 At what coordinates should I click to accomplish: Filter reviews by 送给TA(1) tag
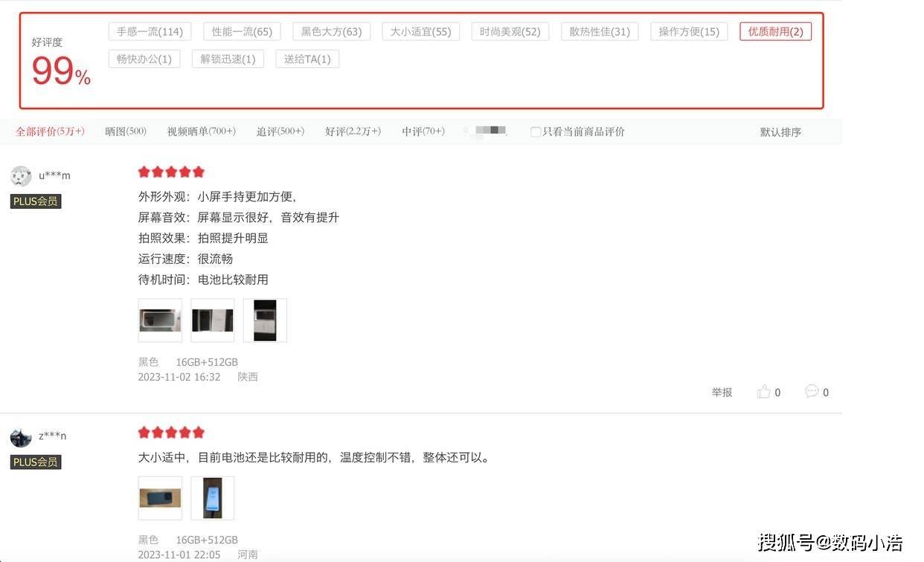click(x=307, y=59)
